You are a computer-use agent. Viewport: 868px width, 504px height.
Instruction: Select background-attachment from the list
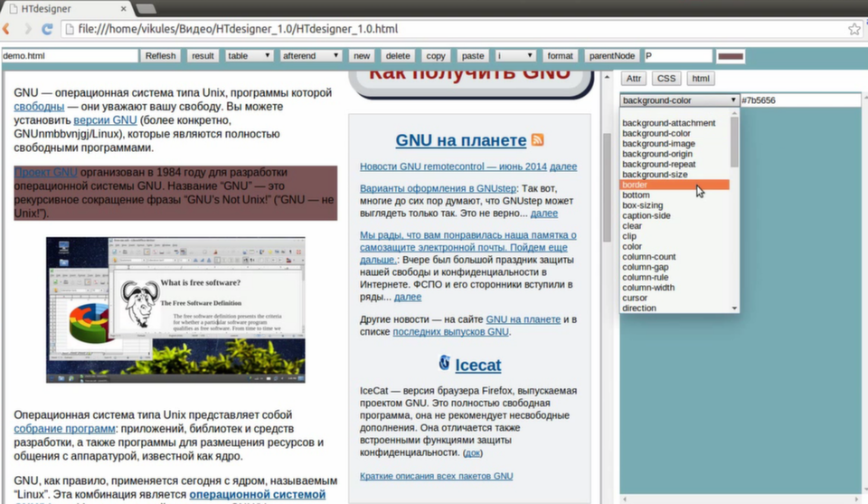[669, 123]
